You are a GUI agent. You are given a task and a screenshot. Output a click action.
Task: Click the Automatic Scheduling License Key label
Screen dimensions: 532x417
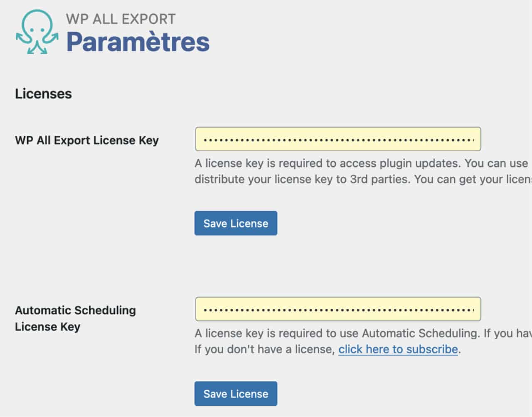tap(75, 318)
